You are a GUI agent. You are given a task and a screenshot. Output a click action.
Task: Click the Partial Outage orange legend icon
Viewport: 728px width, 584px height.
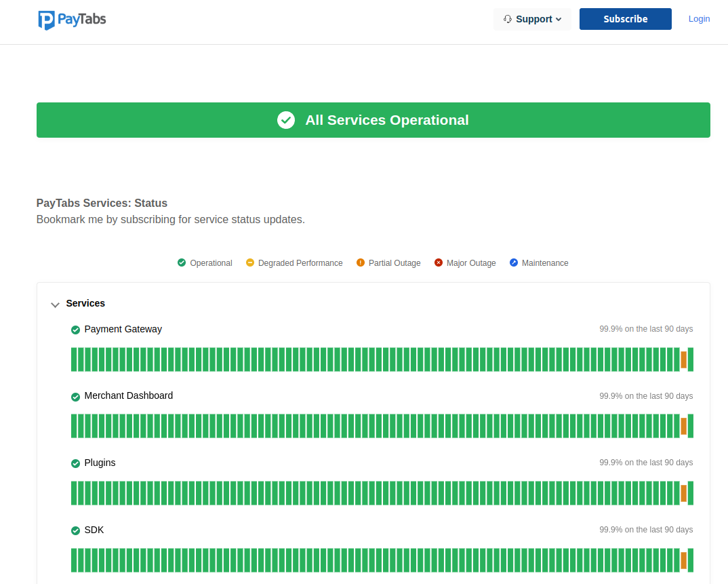pos(361,262)
